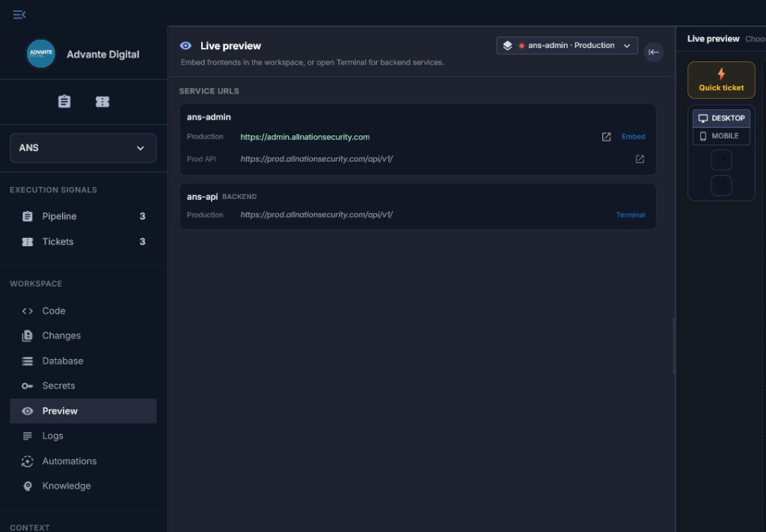Screen dimensions: 766x532
Task: Click the Database stack icon
Action: click(28, 361)
